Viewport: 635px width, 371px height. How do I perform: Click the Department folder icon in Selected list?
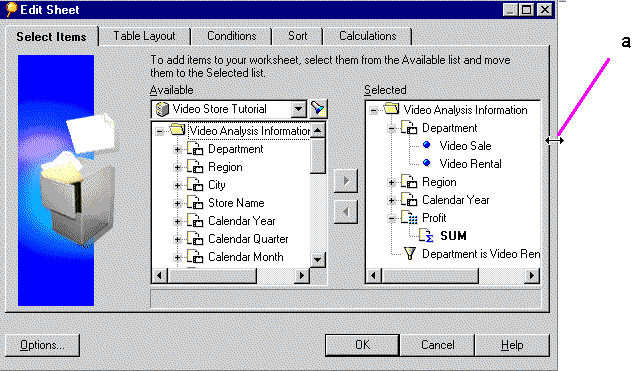click(409, 128)
